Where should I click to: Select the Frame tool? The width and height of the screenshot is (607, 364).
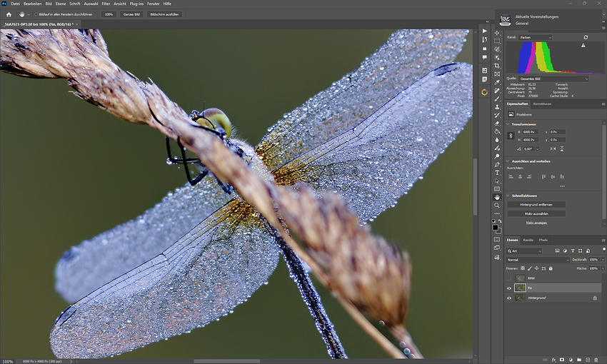click(497, 74)
